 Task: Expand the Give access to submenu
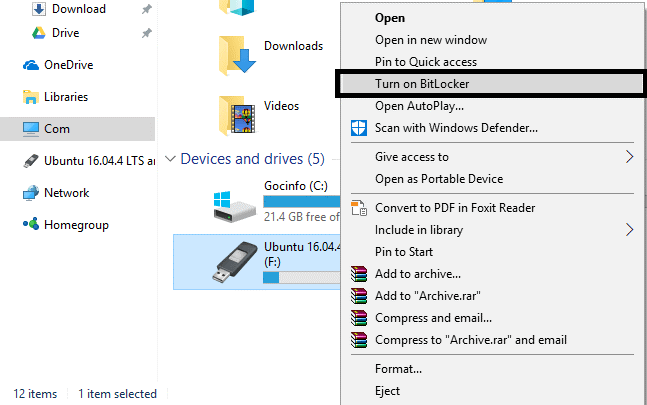(x=629, y=157)
